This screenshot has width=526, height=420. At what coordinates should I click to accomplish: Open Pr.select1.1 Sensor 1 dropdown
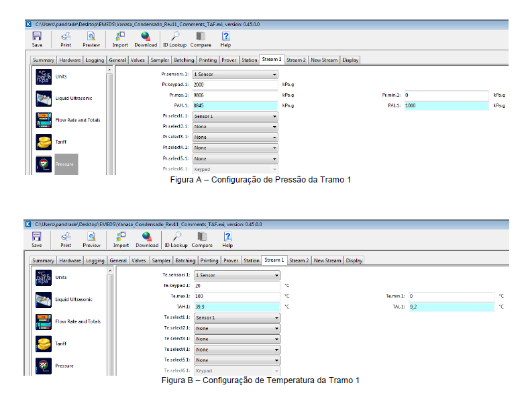(235, 117)
